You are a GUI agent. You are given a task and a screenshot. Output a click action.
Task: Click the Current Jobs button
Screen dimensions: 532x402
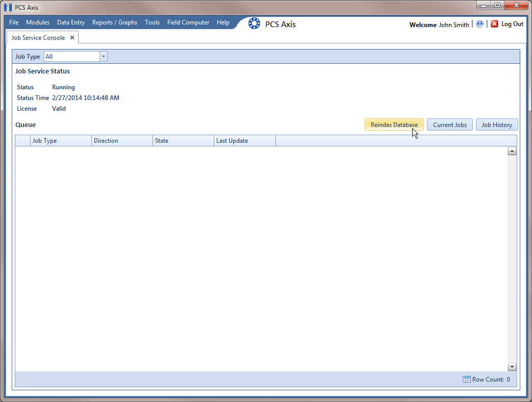450,125
